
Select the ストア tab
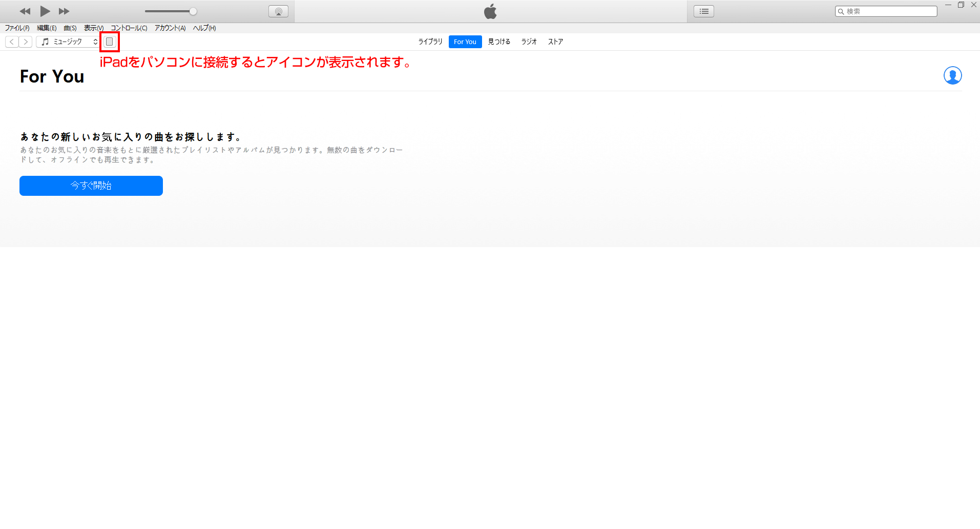555,42
